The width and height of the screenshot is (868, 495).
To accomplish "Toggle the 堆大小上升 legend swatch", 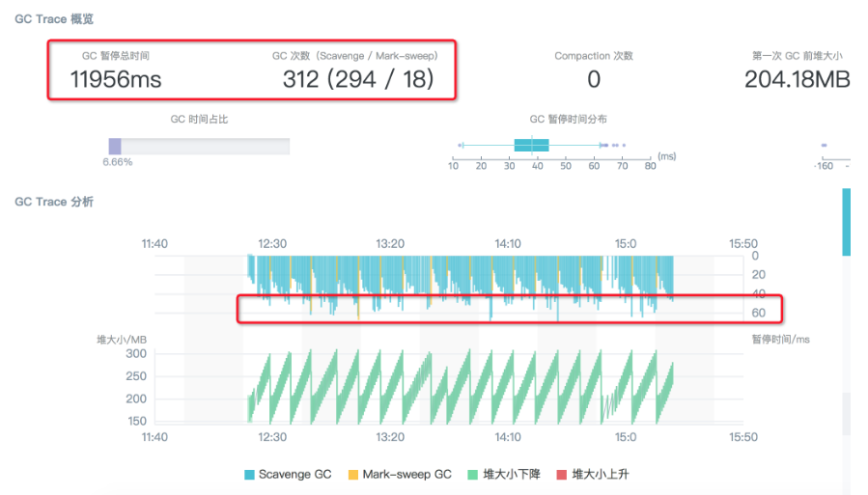I will [561, 475].
